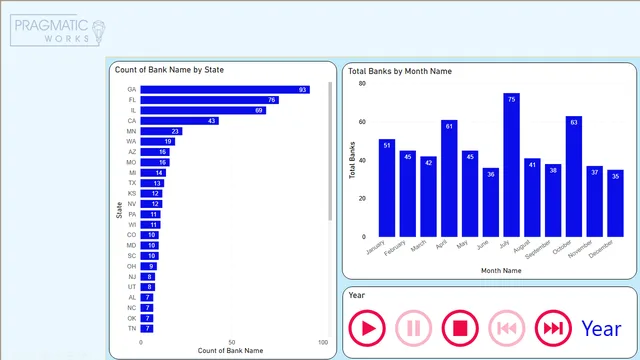Select the AZ bar showing 16
Viewport: 640px width, 360px height.
155,152
